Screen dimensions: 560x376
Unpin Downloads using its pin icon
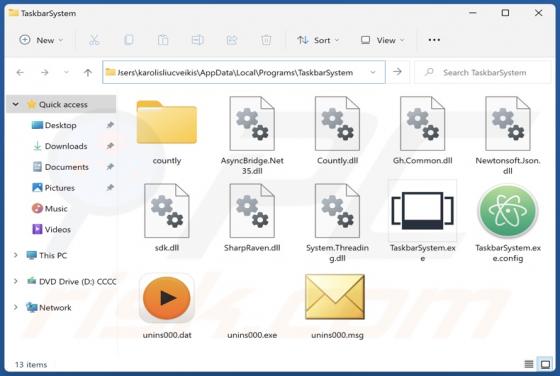tap(110, 146)
